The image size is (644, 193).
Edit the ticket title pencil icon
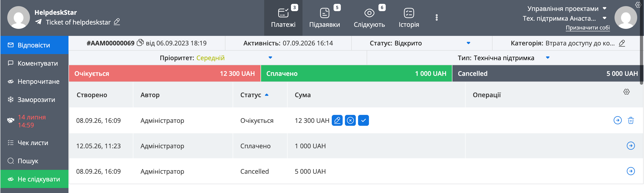(x=117, y=22)
